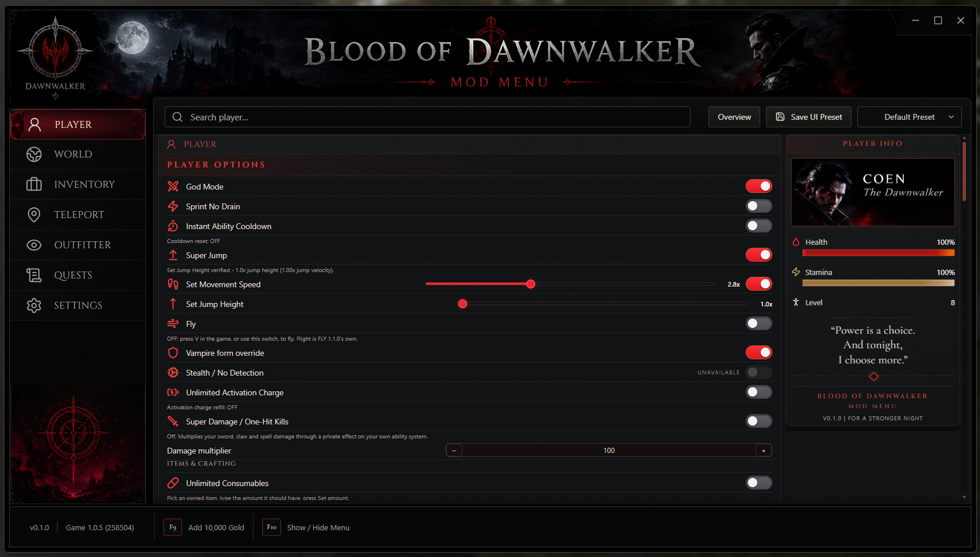Turn on the Fly switch
Screen dimensions: 980x557
(759, 323)
